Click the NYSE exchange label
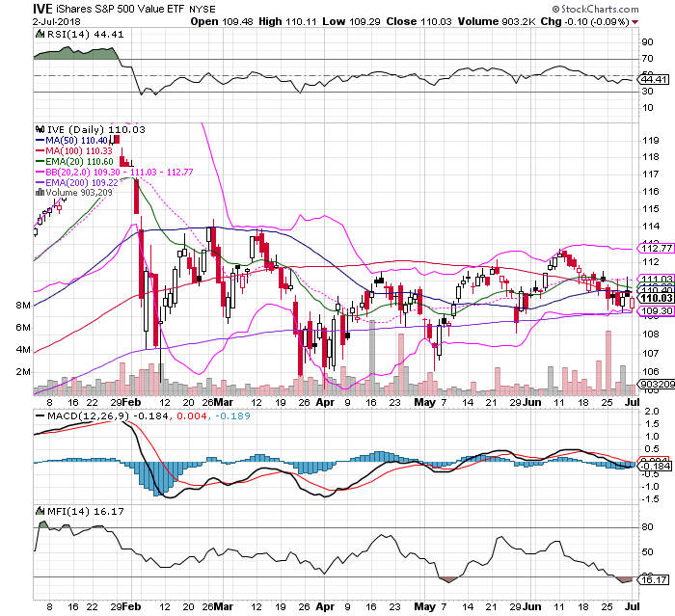The height and width of the screenshot is (616, 675). (202, 10)
